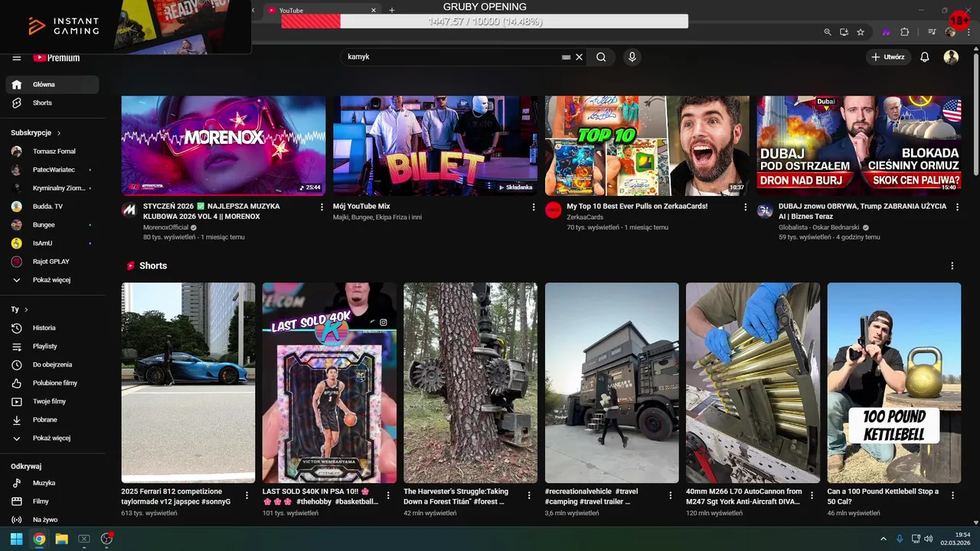980x551 pixels.
Task: Run search with the magnifier button
Action: point(601,57)
